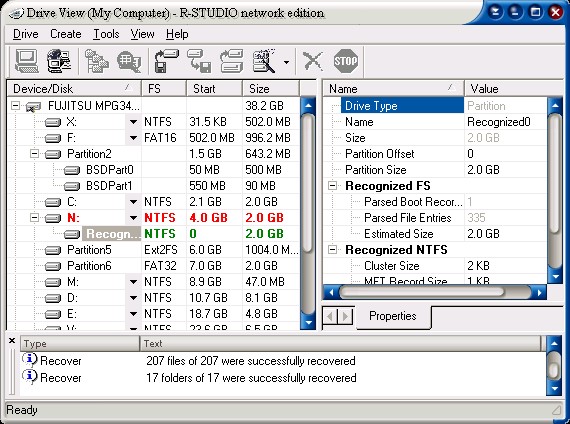570x424 pixels.
Task: Click the properties scrollbar down arrow
Action: (x=555, y=276)
